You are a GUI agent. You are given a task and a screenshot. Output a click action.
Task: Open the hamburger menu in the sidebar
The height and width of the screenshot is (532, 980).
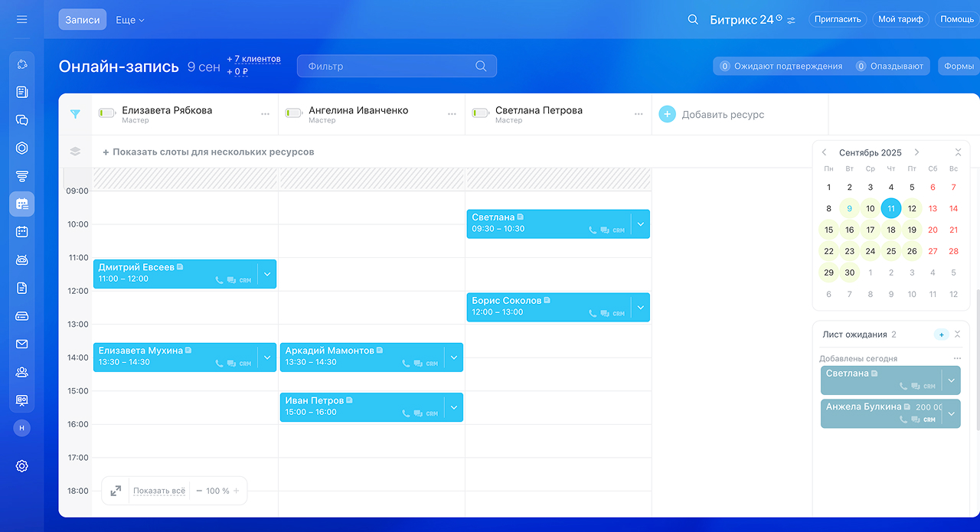pos(21,19)
